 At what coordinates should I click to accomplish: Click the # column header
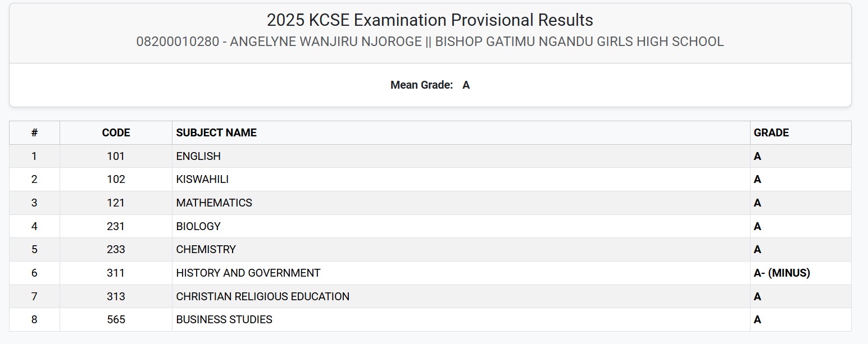click(x=34, y=133)
